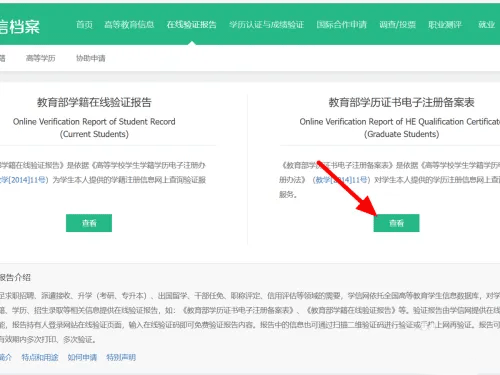Screen dimensions: 500x375
Task: Switch to the 高等学历 sub-tab
Action: coord(41,58)
